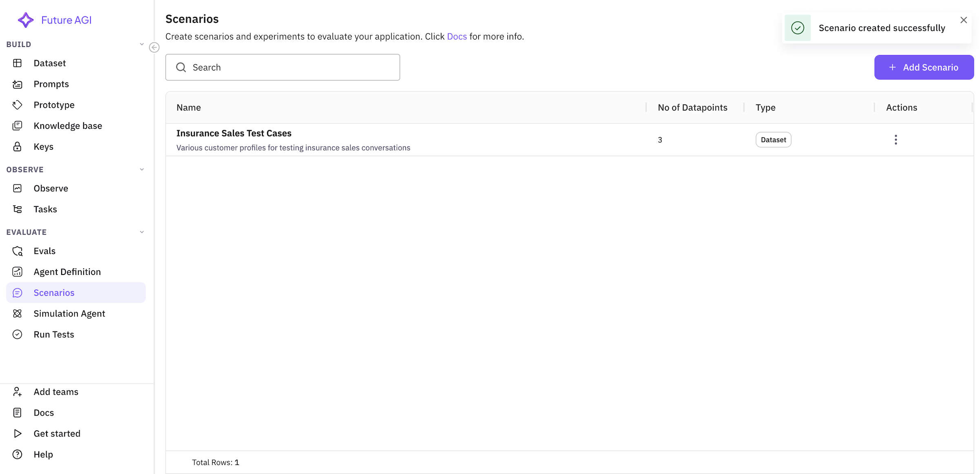
Task: Collapse the sidebar with the arrow button
Action: 154,48
